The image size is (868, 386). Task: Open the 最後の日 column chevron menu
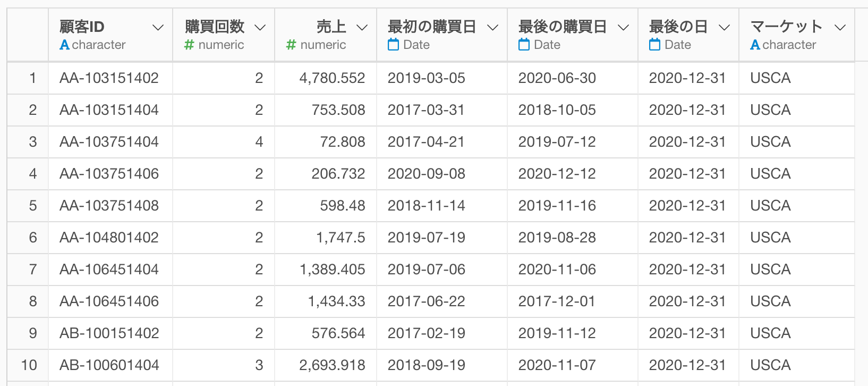(x=724, y=28)
